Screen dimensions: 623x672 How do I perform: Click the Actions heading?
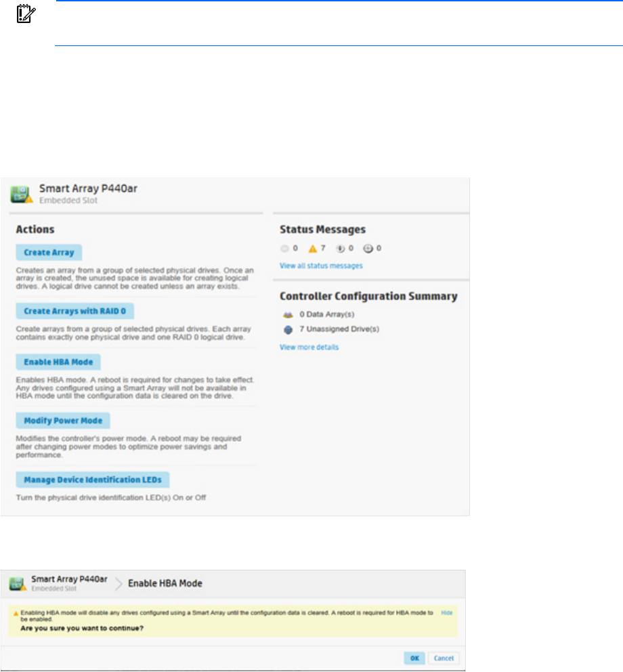(35, 229)
